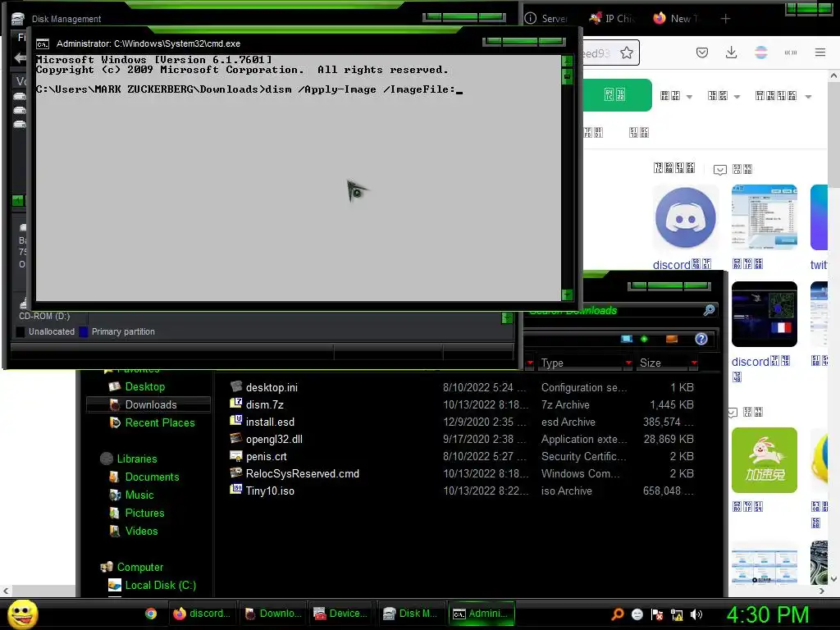Open the software window screenshot thumbnail
840x630 pixels.
click(764, 217)
